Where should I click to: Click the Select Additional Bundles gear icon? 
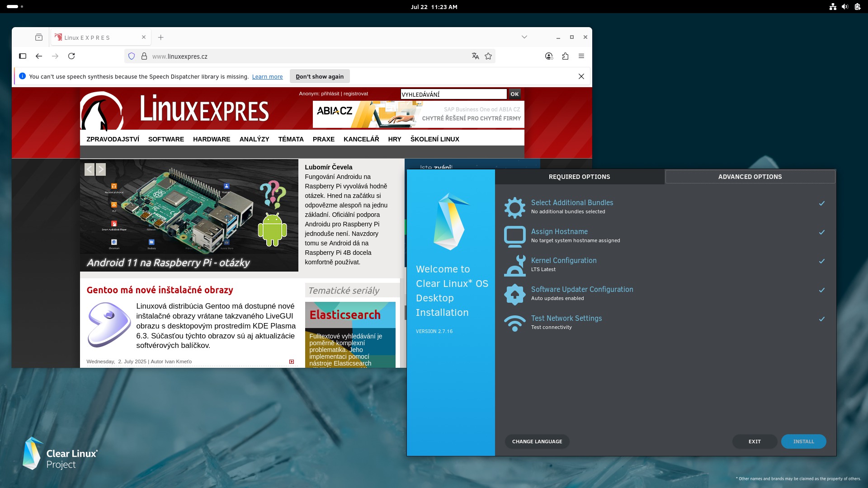[x=514, y=207]
